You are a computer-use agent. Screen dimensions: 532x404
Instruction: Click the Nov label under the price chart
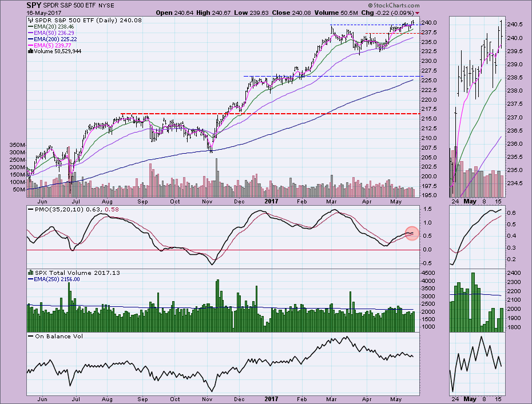pos(207,202)
